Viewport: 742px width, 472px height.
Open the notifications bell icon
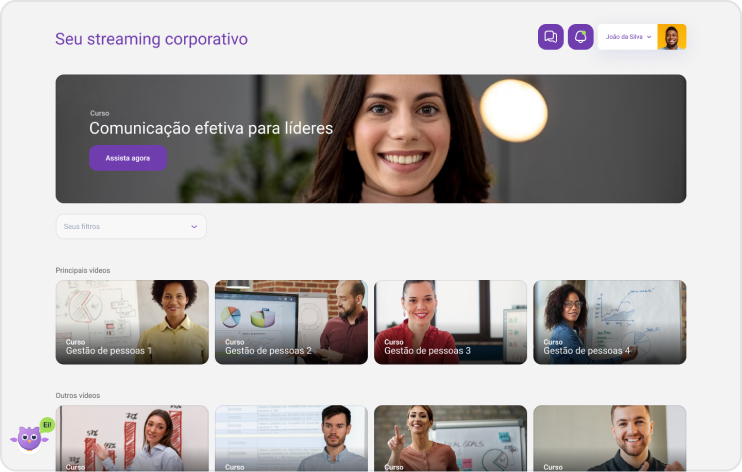(x=581, y=37)
